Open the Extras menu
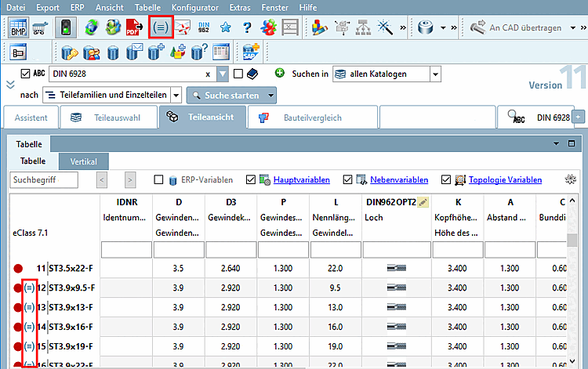 (240, 8)
